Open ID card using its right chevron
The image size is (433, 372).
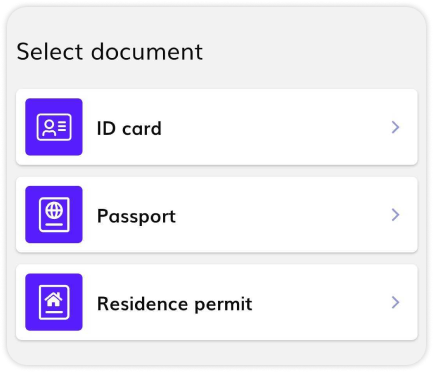pos(395,127)
